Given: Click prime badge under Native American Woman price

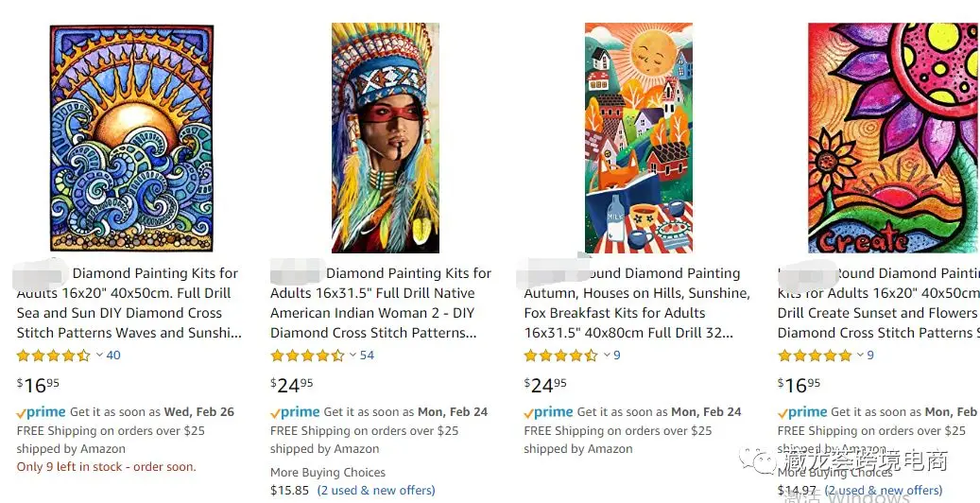Looking at the screenshot, I should tap(295, 412).
